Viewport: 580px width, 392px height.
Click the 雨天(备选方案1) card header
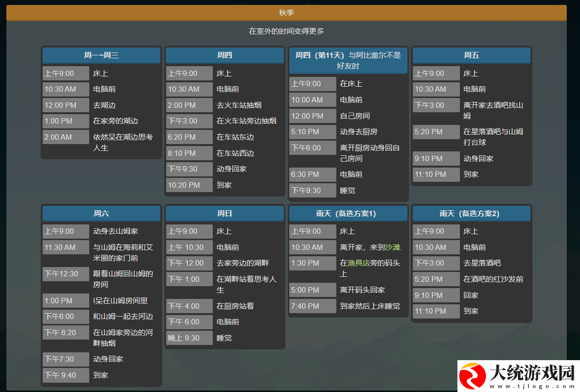click(348, 213)
